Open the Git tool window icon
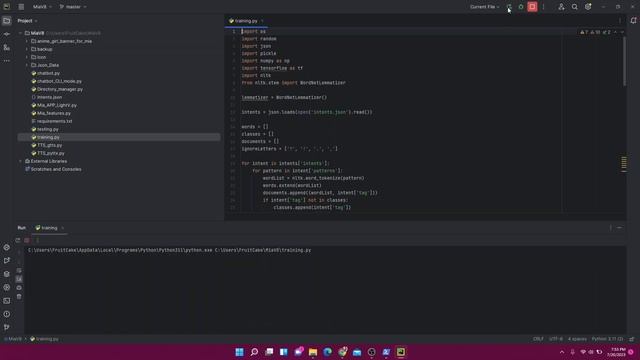 (x=7, y=327)
